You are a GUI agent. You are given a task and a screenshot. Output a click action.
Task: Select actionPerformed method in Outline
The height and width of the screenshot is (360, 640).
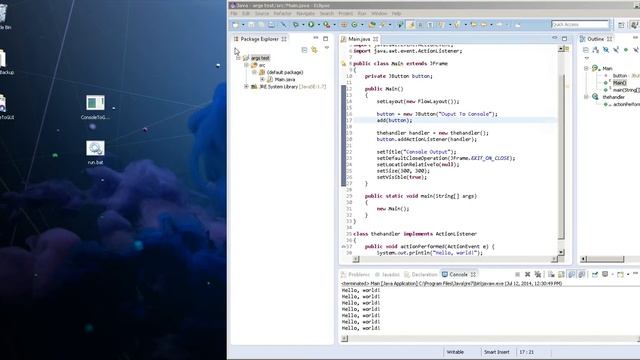[x=626, y=104]
